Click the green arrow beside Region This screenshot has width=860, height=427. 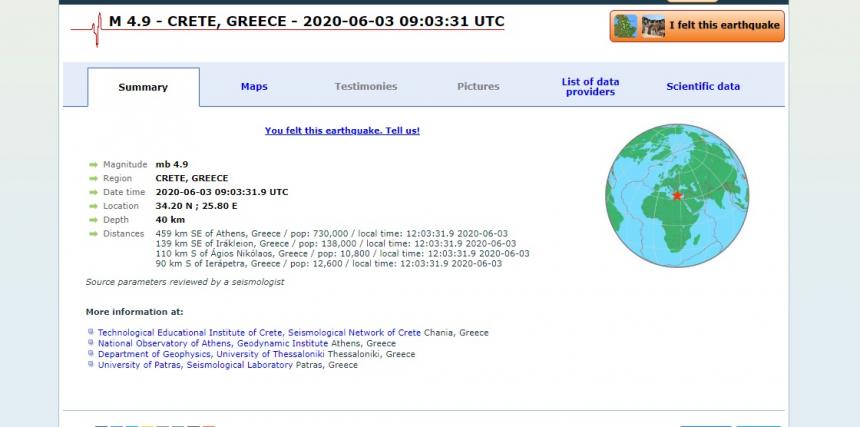click(x=93, y=178)
